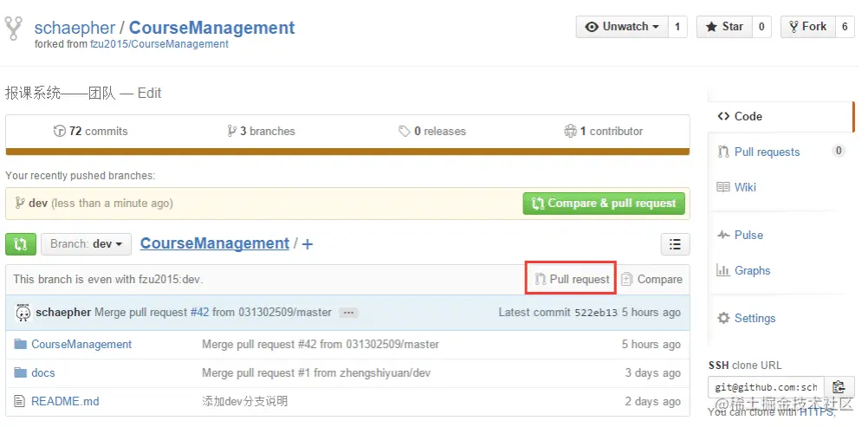Screen dimensions: 868x427
Task: Open the Unwatch dropdown
Action: [x=622, y=27]
